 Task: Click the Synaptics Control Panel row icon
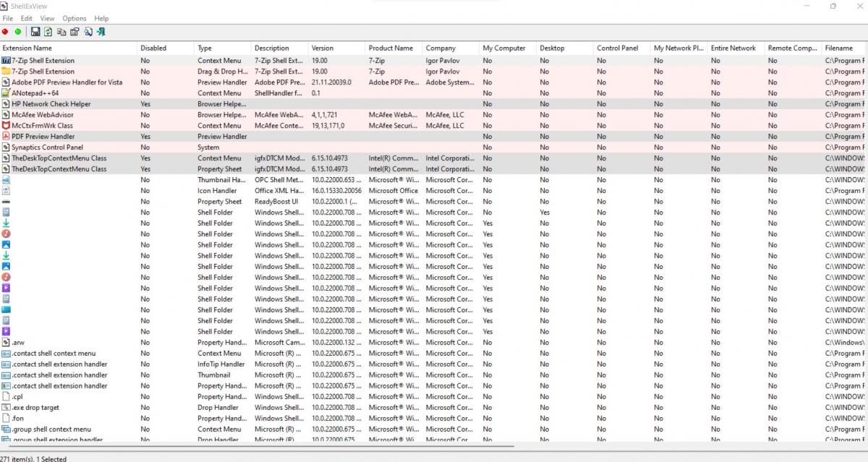(x=7, y=147)
